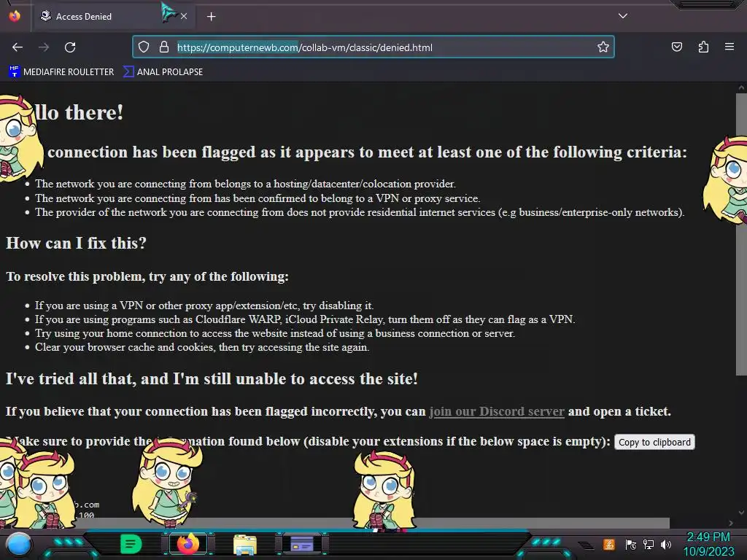
Task: Click the scroll-down arrow at scrollbar bottom
Action: (x=741, y=513)
